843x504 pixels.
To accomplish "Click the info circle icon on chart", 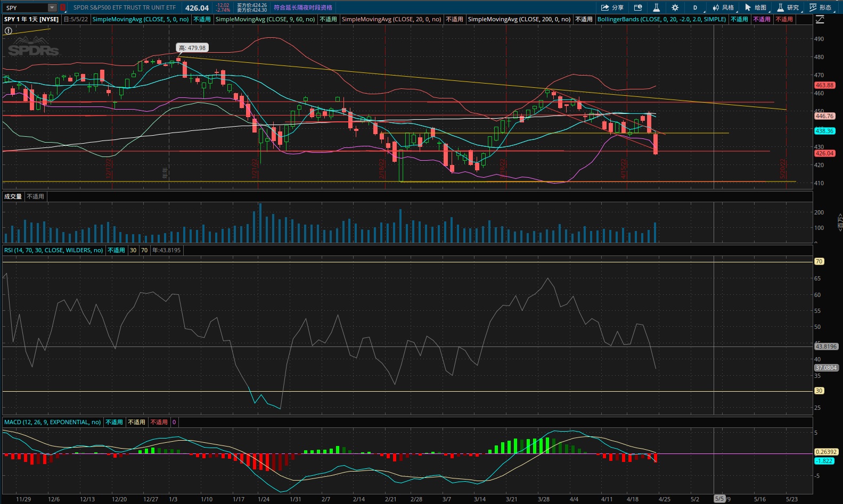I will [x=8, y=31].
